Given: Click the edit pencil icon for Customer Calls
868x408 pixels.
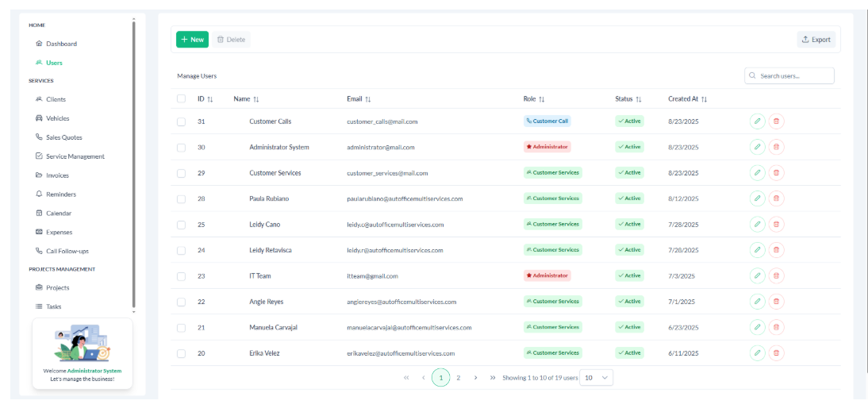Looking at the screenshot, I should 757,121.
